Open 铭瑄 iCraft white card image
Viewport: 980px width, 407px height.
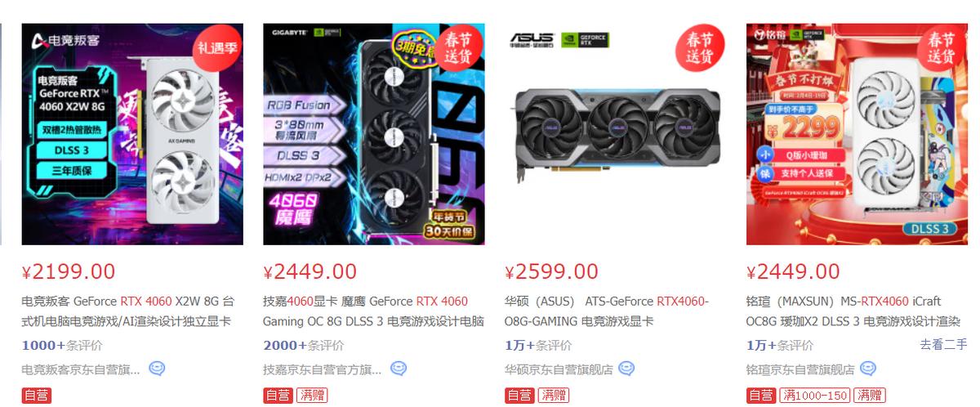pyautogui.click(x=857, y=134)
